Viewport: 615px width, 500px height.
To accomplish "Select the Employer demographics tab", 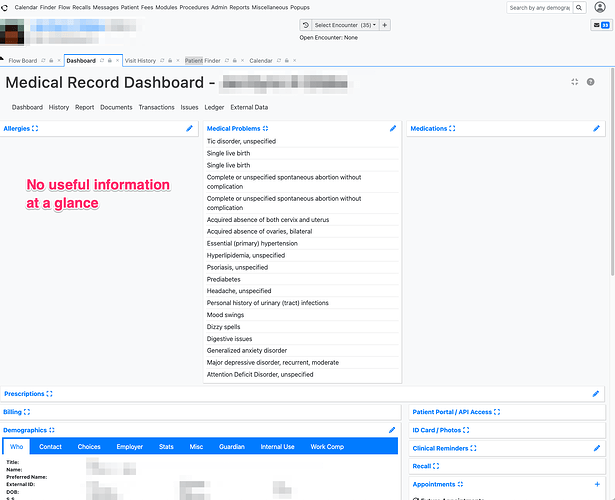I will pos(129,447).
